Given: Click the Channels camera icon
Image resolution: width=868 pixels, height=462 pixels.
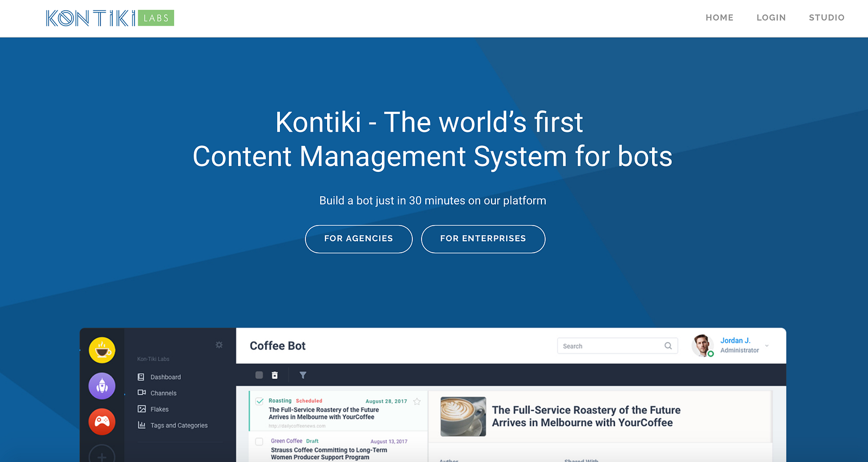Looking at the screenshot, I should coord(142,393).
